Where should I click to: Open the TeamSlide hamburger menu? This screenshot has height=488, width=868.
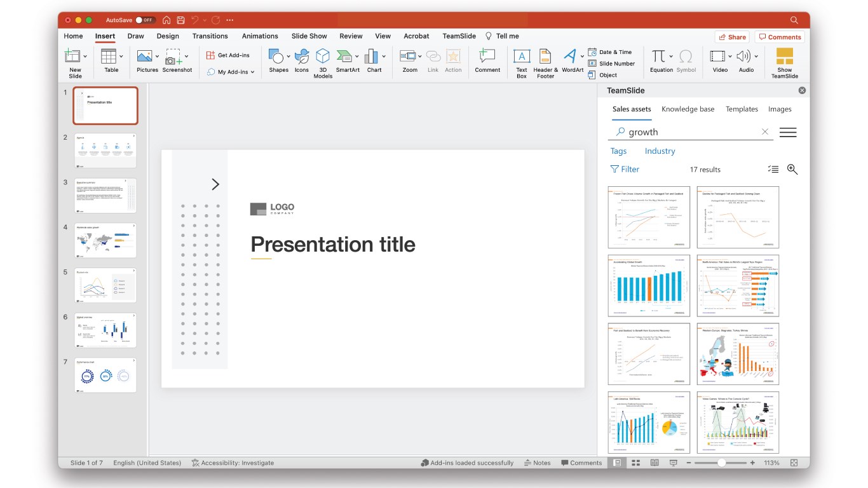(788, 132)
